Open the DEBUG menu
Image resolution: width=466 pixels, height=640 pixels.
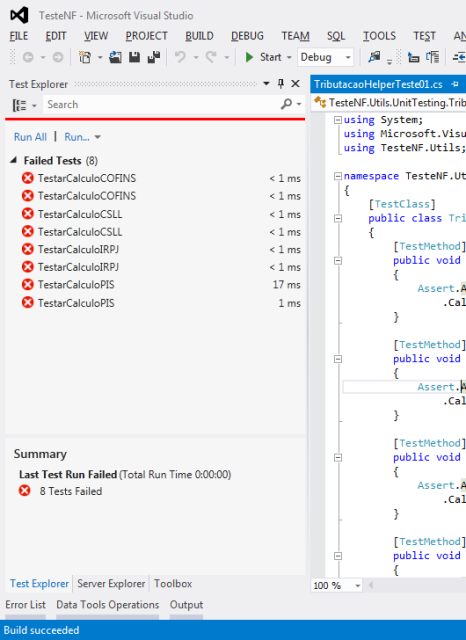click(x=247, y=36)
